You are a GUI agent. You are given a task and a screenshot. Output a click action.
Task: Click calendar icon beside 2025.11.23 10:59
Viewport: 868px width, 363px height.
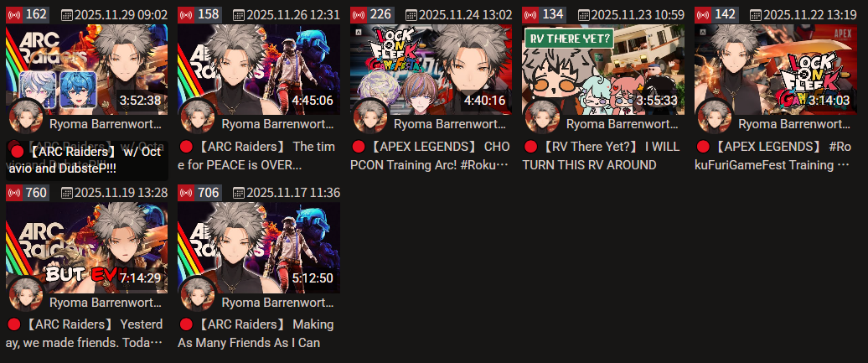tap(583, 15)
